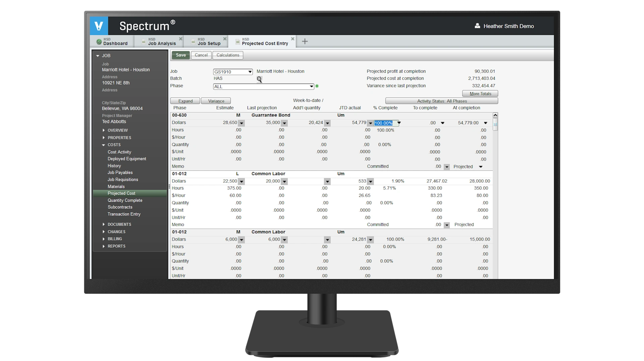This screenshot has width=644, height=361.
Task: Open 01-012 L Estimate 22,500 dropdown arrow
Action: click(x=241, y=181)
